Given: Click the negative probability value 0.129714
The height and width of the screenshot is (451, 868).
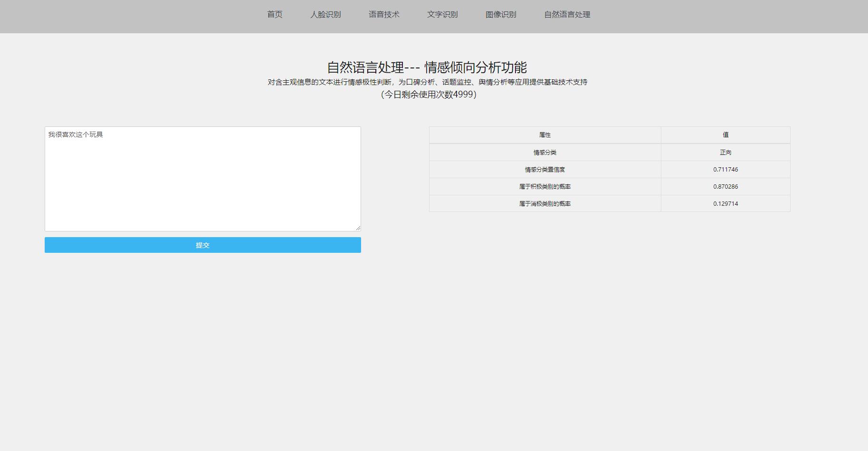Looking at the screenshot, I should click(x=725, y=203).
